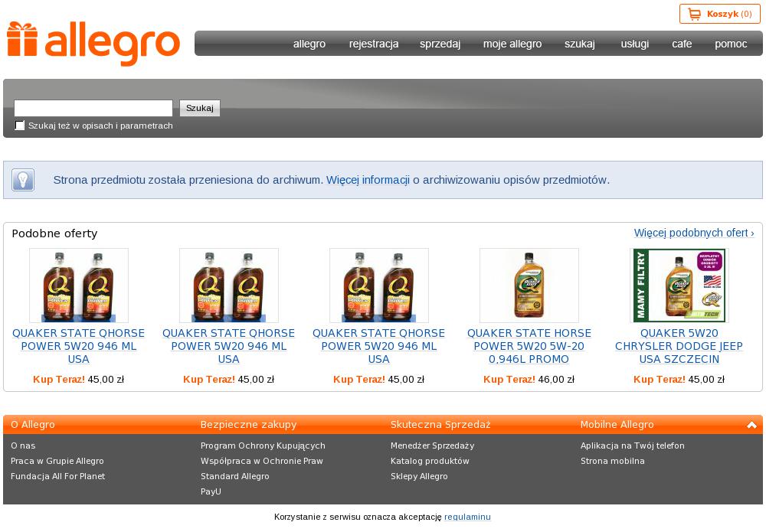Visit 'cafe' in the navigation bar
The width and height of the screenshot is (766, 532).
click(682, 44)
